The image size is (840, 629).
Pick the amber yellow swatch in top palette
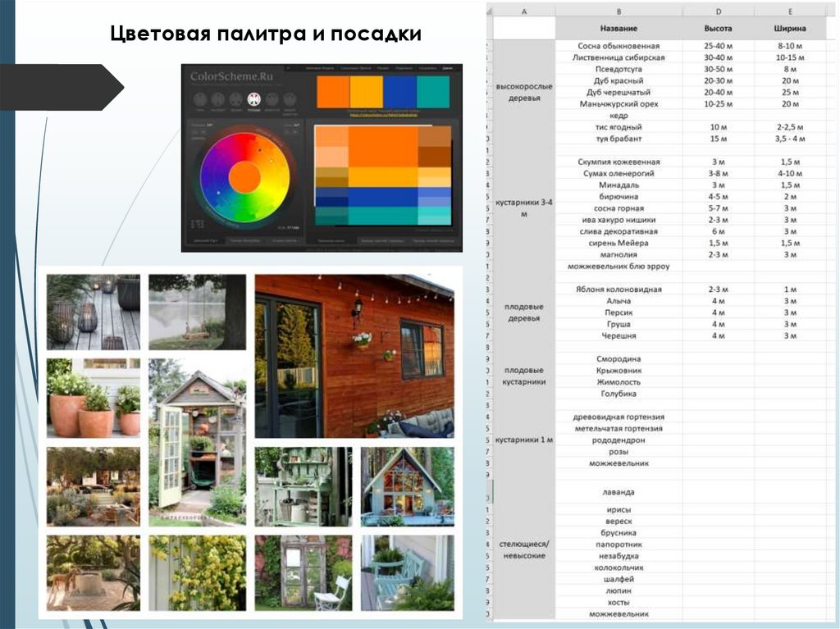(367, 92)
